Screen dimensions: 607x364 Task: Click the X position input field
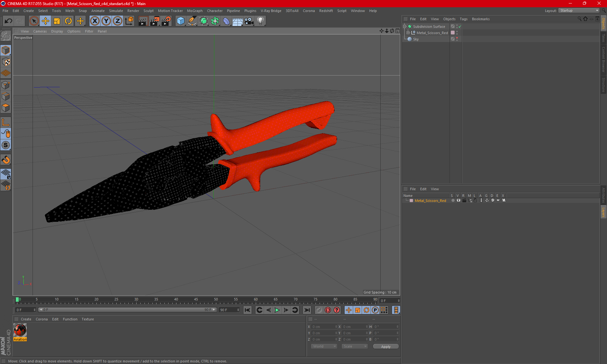pos(324,327)
